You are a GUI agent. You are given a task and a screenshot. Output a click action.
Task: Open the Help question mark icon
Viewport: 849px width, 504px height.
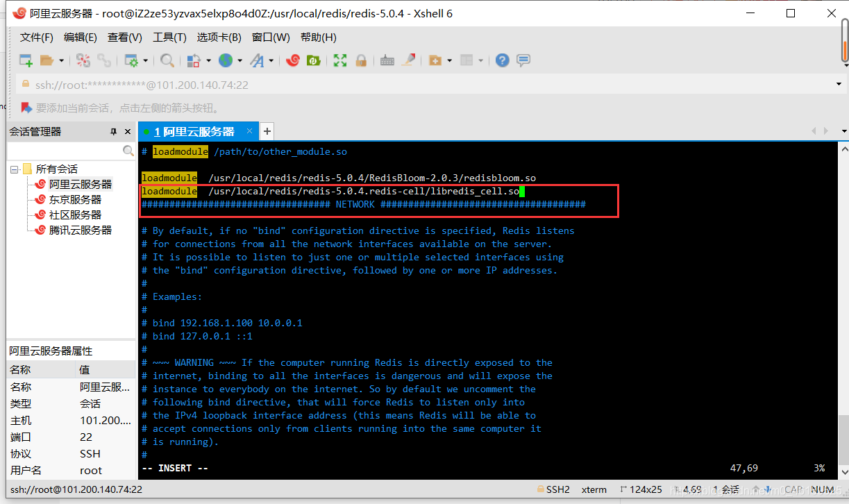(502, 60)
